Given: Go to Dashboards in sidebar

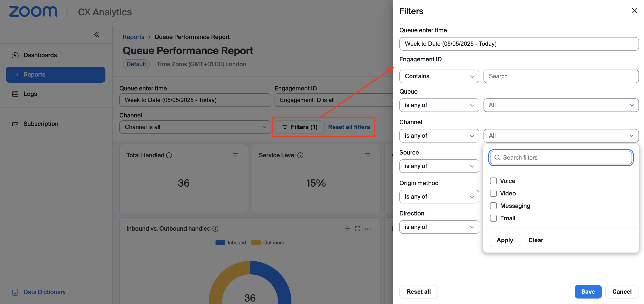Looking at the screenshot, I should (x=40, y=55).
